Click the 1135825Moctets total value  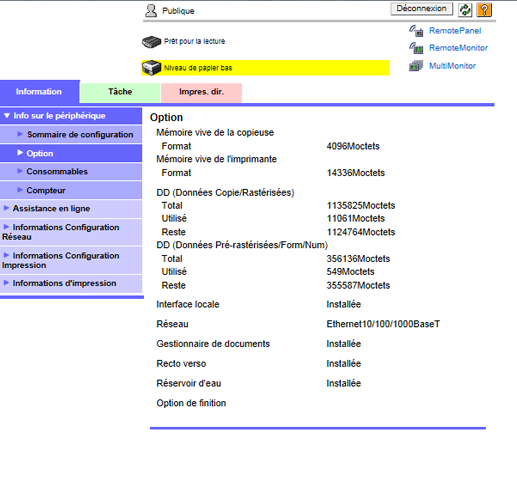tap(361, 206)
